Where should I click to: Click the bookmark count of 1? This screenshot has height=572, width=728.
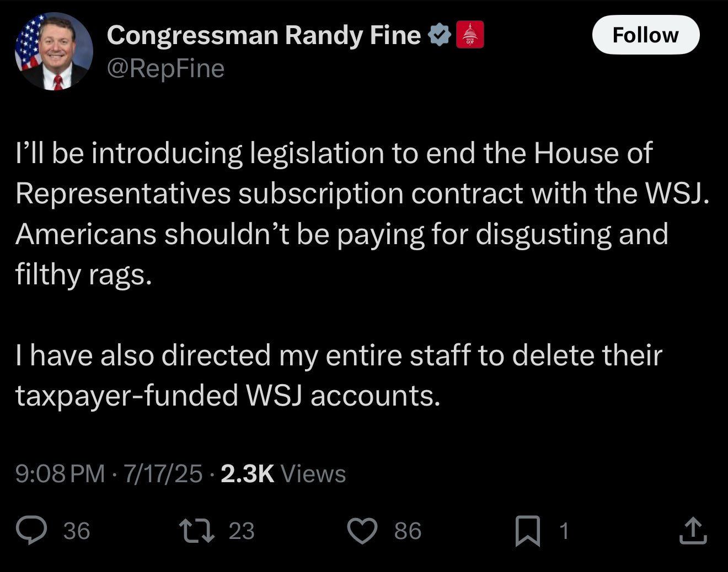coord(563,531)
